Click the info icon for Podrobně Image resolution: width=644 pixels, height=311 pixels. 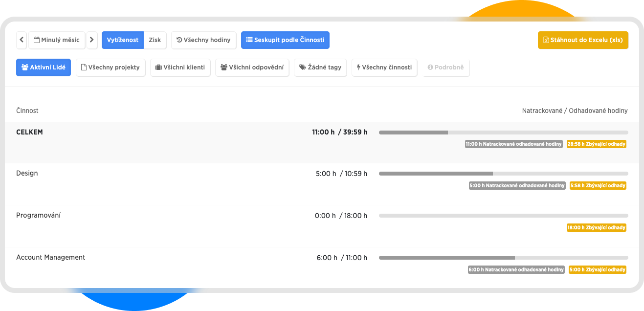pyautogui.click(x=430, y=67)
